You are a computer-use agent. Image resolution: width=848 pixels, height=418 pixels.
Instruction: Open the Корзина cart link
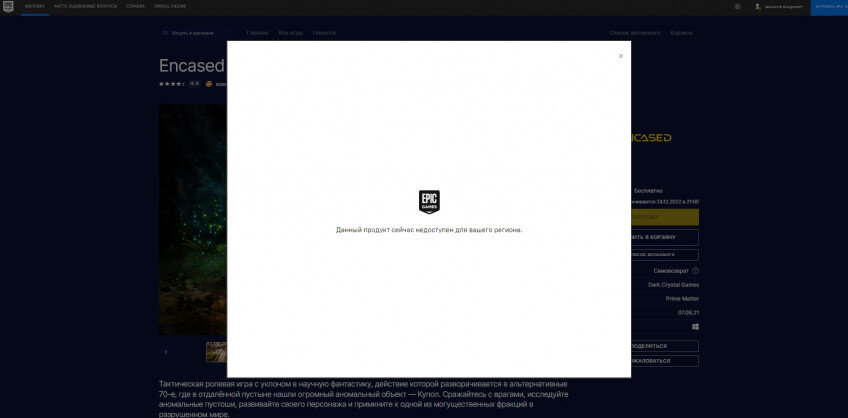coord(681,33)
